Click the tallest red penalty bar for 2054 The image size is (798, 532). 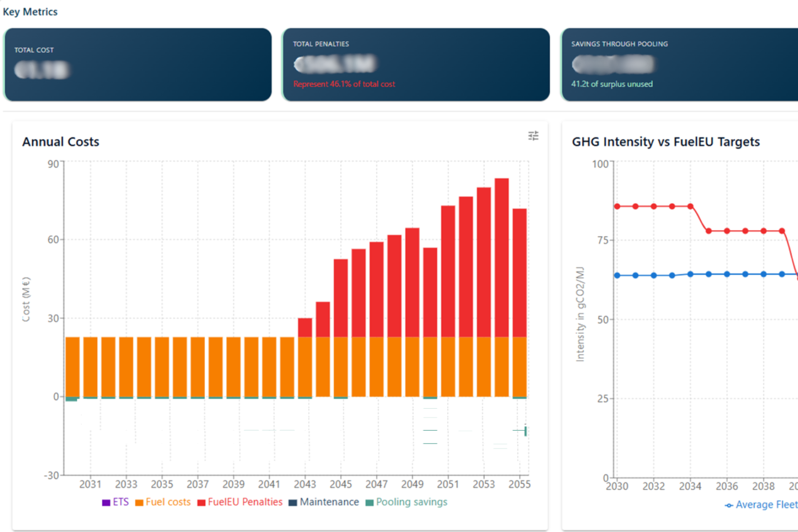tap(502, 257)
